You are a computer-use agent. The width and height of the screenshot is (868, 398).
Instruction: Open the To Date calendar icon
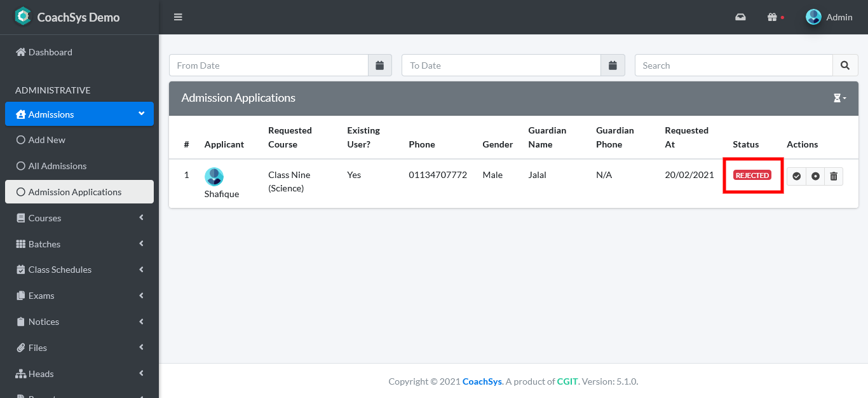pos(613,65)
